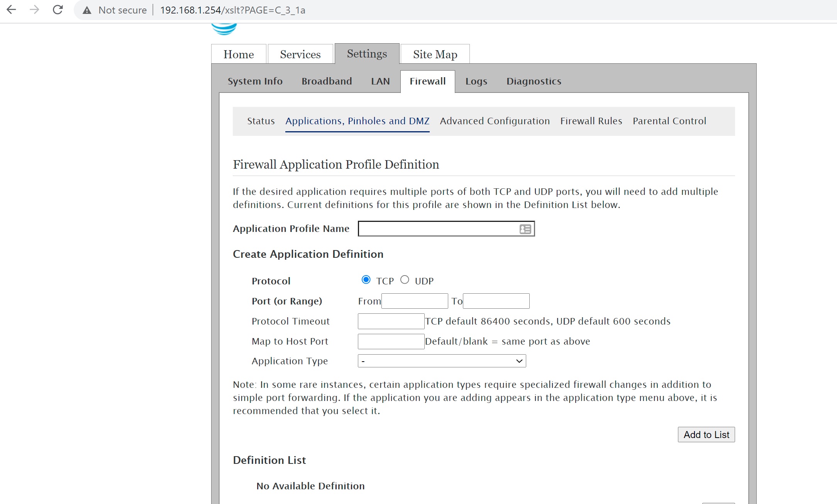Click the Protocol Timeout input box

(x=391, y=321)
